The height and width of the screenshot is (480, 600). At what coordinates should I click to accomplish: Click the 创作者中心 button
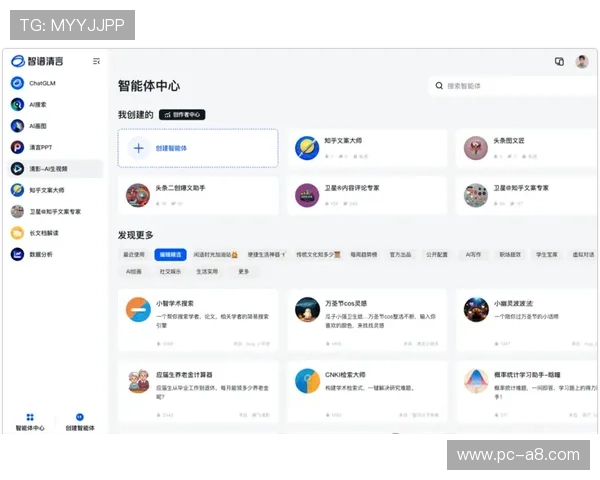[x=182, y=114]
